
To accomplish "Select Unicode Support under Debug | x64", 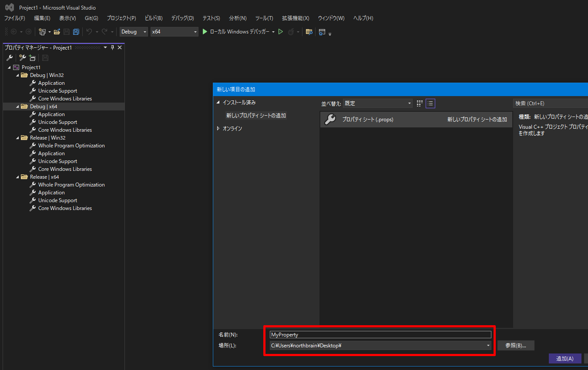I will tap(57, 122).
